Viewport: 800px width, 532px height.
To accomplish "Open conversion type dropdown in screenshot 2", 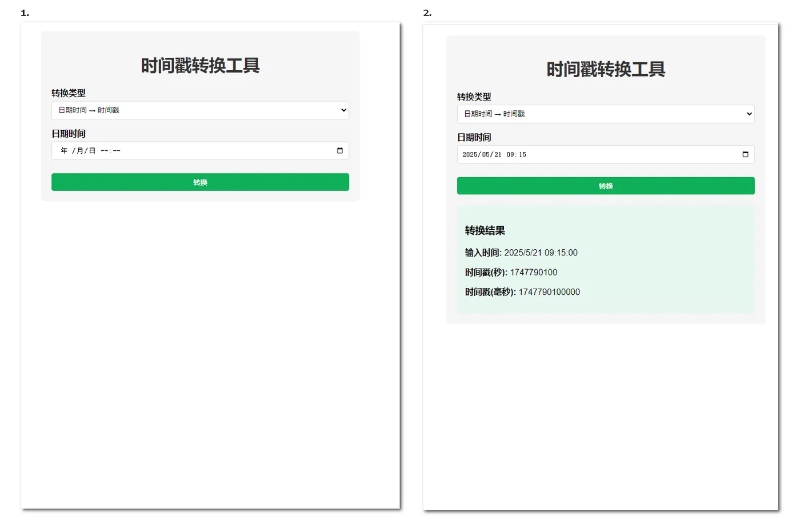I will click(x=606, y=114).
